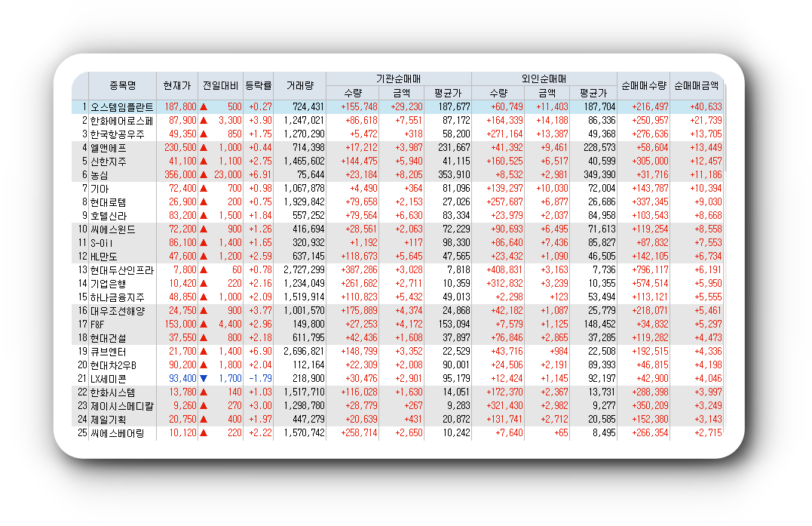
Task: Click the 거래량 value 2,696,821
Action: (x=304, y=352)
